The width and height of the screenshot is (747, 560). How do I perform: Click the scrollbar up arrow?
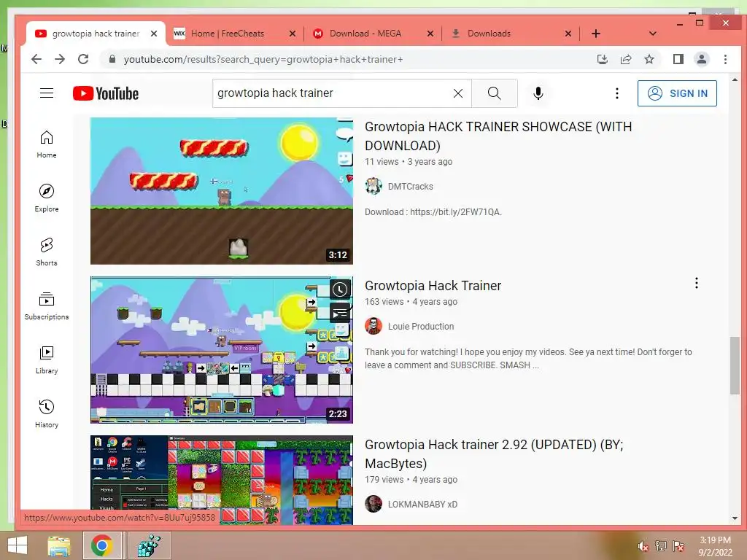click(735, 79)
